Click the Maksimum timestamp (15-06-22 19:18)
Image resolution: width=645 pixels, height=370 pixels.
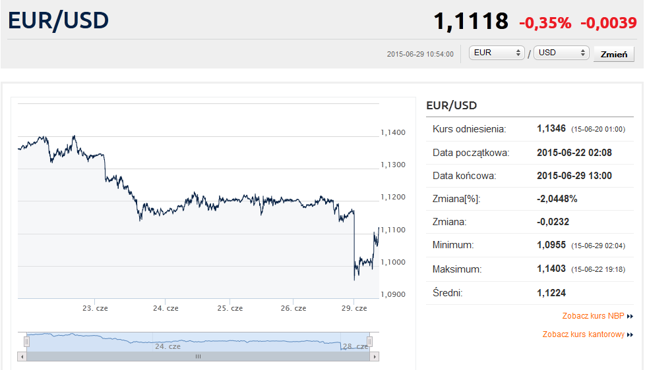pyautogui.click(x=598, y=270)
